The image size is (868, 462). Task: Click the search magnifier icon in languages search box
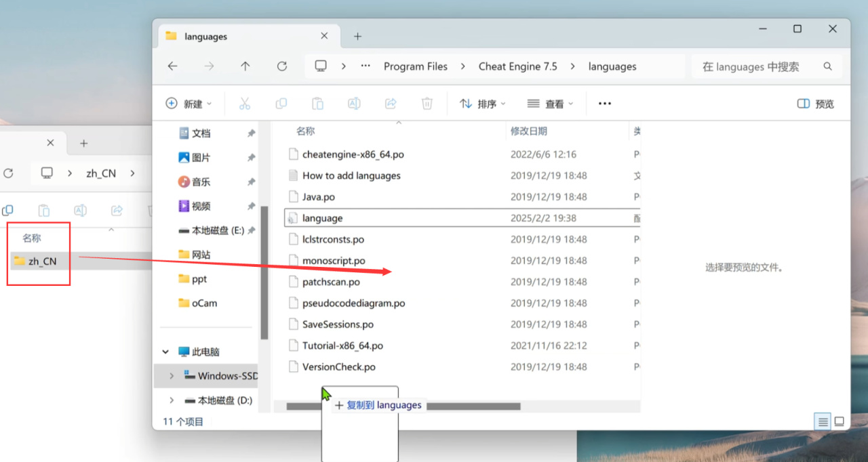click(x=827, y=66)
